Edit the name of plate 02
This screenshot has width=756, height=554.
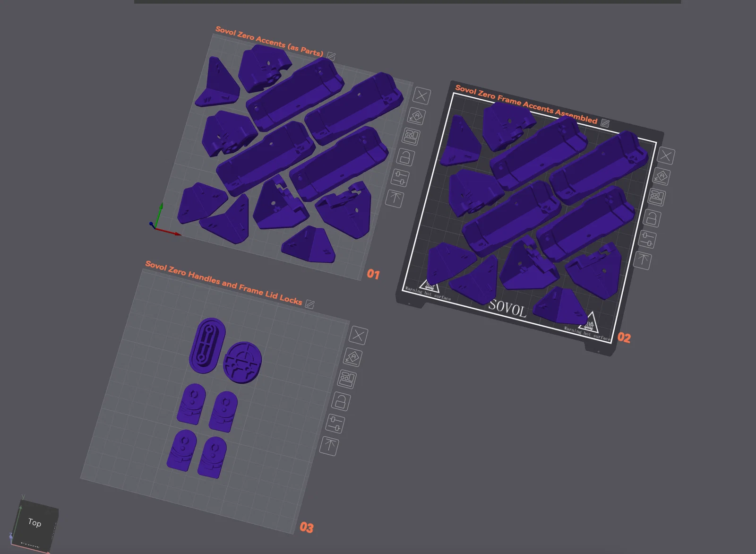[605, 123]
